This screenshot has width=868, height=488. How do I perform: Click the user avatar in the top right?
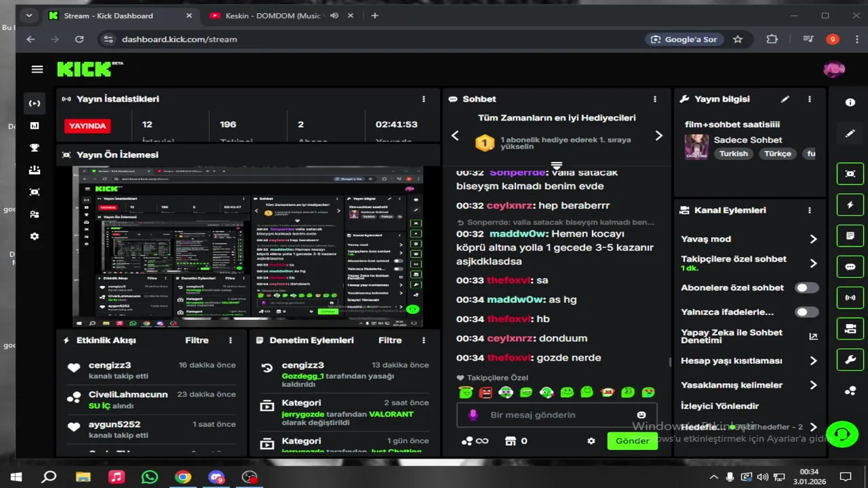click(834, 69)
